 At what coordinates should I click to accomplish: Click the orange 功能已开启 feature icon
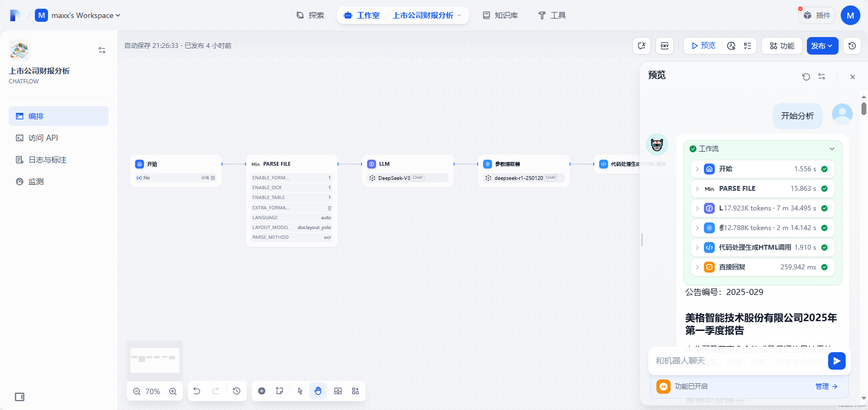tap(664, 386)
